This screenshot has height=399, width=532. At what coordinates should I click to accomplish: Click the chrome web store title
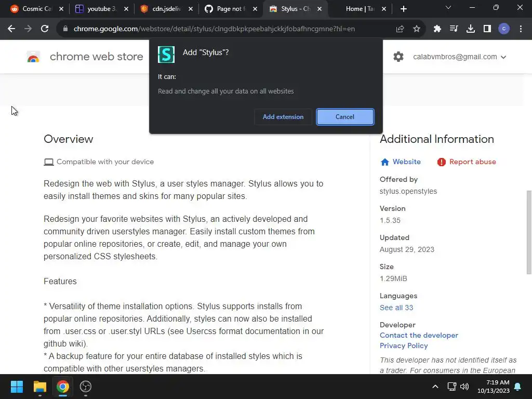96,57
